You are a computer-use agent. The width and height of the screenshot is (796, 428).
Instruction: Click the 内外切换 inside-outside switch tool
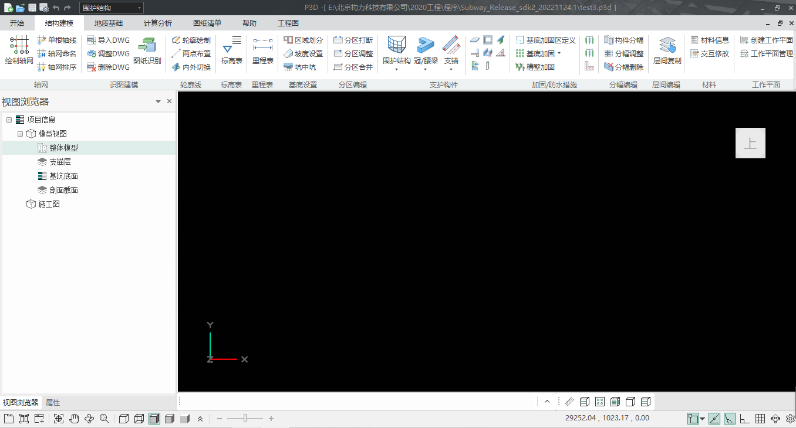click(191, 67)
